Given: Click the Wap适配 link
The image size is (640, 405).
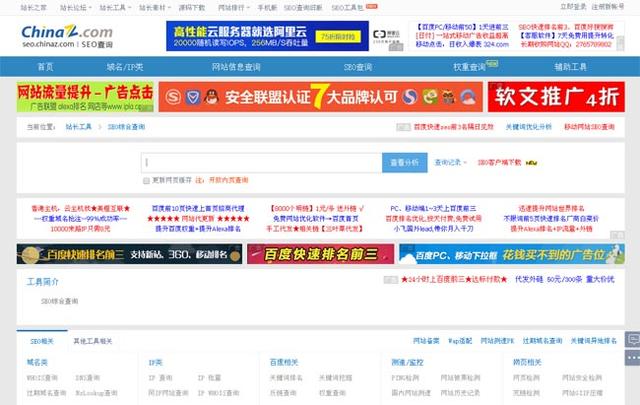Looking at the screenshot, I should tap(460, 341).
